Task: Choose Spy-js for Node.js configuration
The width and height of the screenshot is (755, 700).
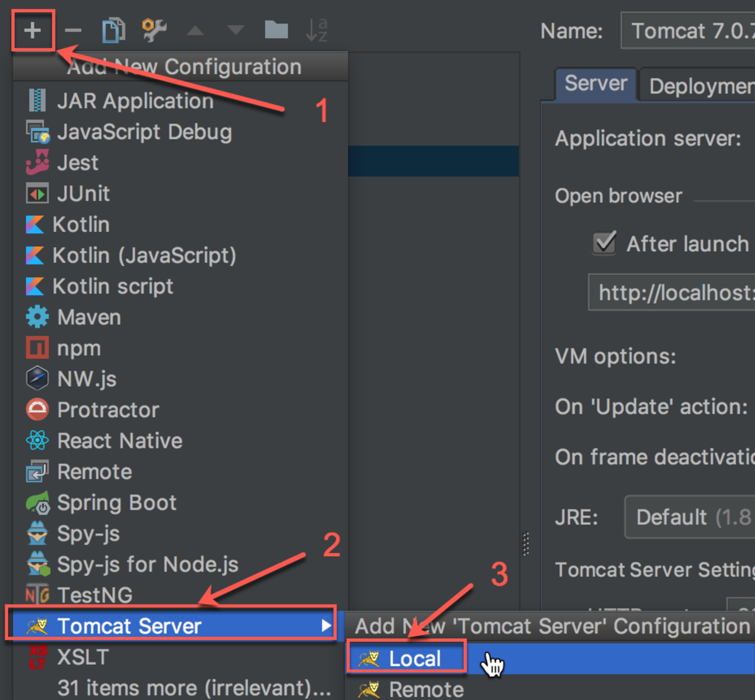Action: click(x=181, y=565)
